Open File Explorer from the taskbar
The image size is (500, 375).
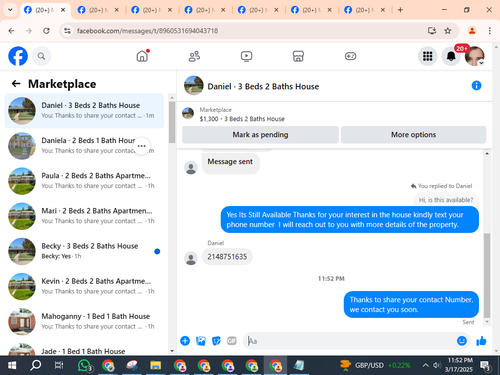coord(155,365)
